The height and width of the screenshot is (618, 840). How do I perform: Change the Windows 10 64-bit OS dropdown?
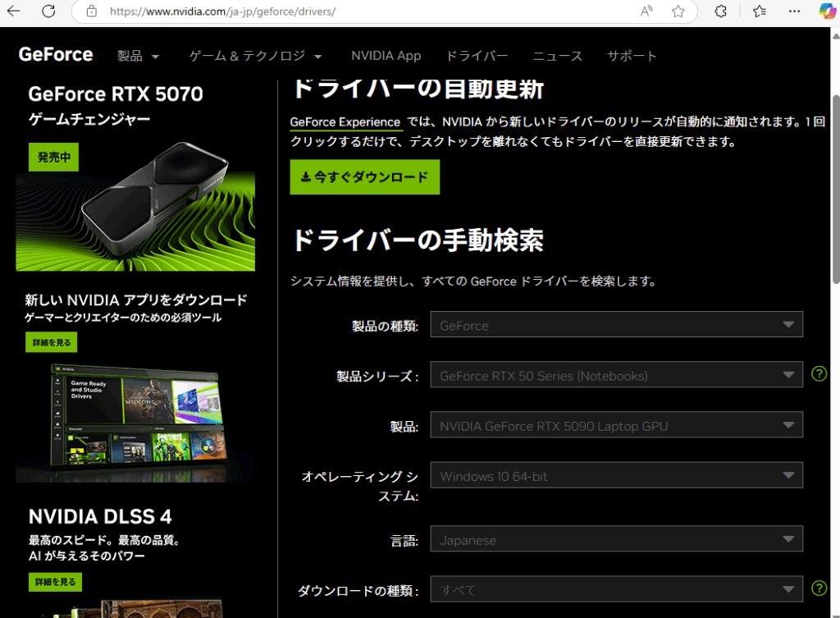(616, 475)
